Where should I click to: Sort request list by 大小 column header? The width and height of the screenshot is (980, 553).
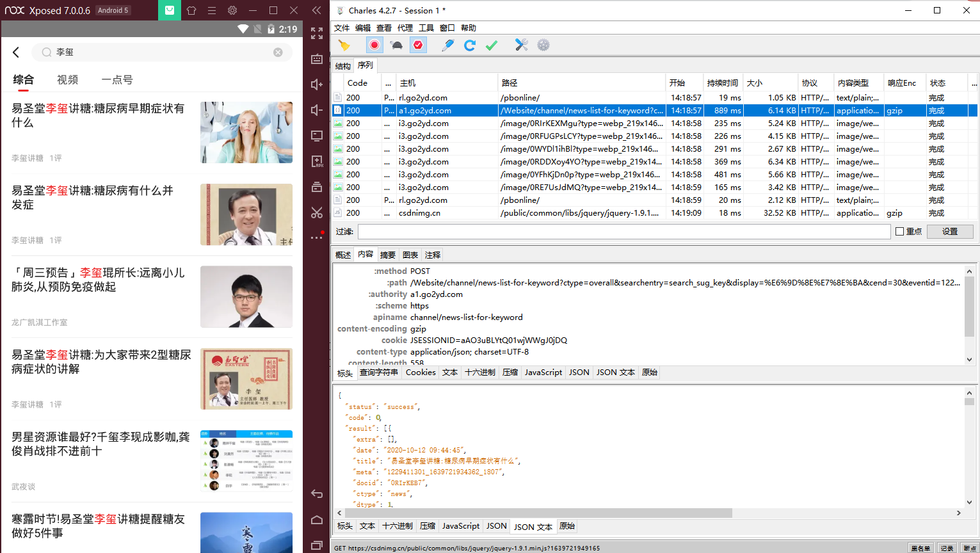(770, 83)
